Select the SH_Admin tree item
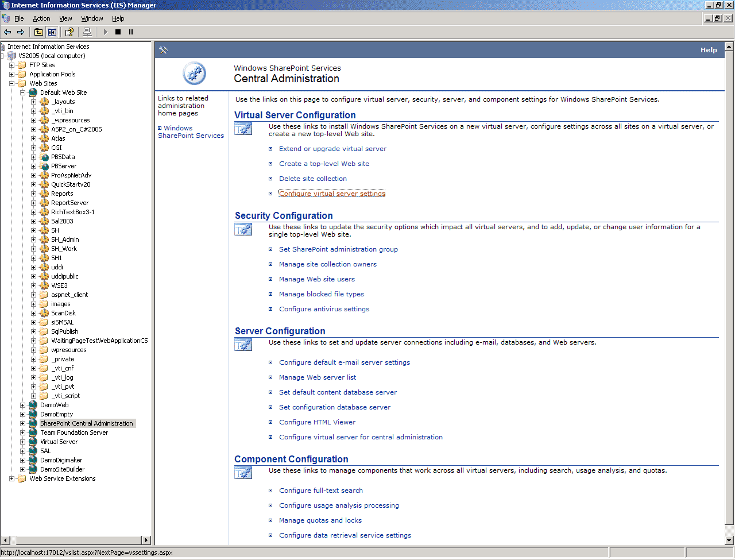Image resolution: width=735 pixels, height=560 pixels. pyautogui.click(x=65, y=240)
